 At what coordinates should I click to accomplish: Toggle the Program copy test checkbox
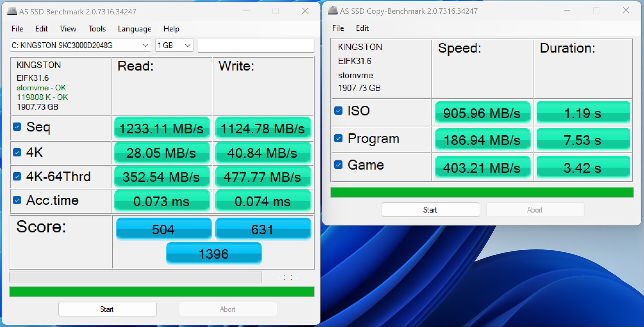(x=338, y=138)
